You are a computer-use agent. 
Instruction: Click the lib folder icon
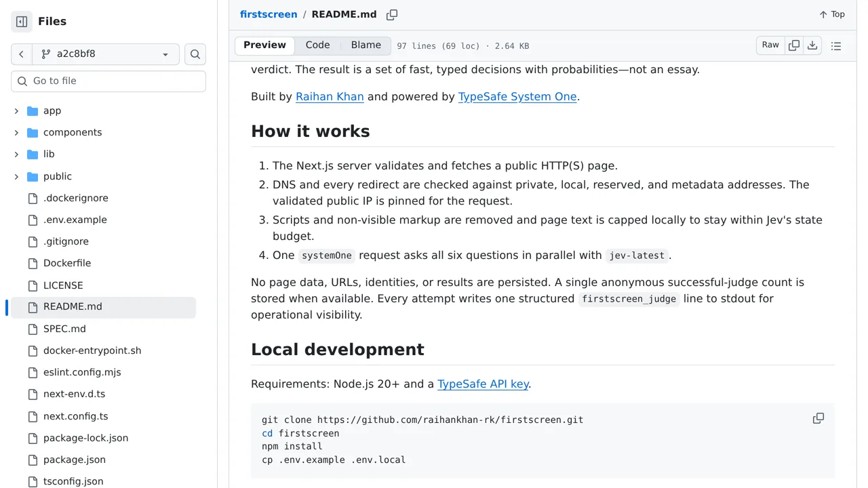tap(33, 154)
